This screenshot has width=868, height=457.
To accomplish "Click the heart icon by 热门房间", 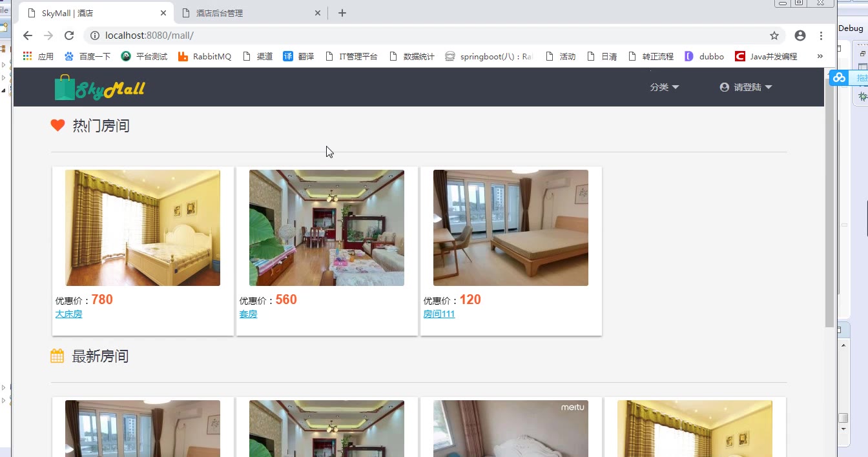I will pos(57,125).
